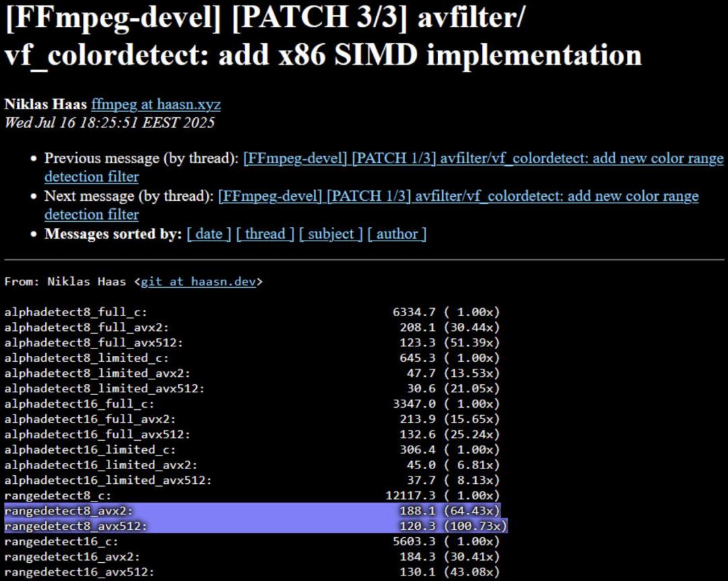Sort messages by subject
Screen dimensions: 728x581
(x=330, y=234)
